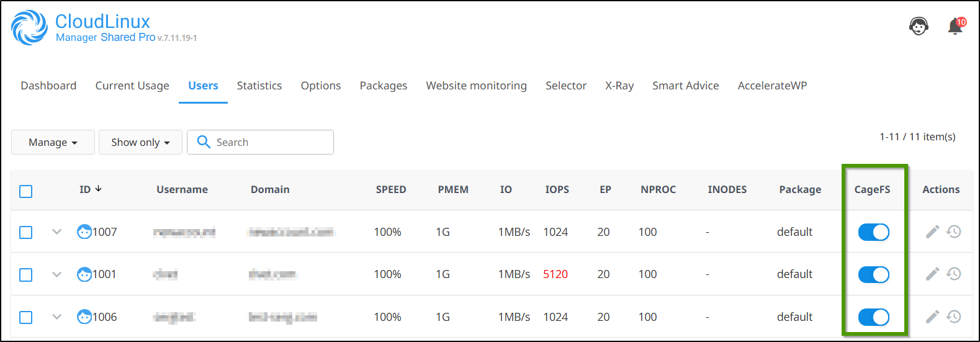
Task: Click the edit pencil for user 1007
Action: click(x=932, y=232)
